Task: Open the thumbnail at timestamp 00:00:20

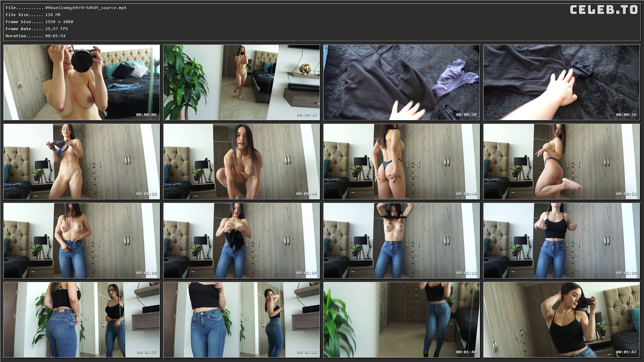Action: coord(401,82)
